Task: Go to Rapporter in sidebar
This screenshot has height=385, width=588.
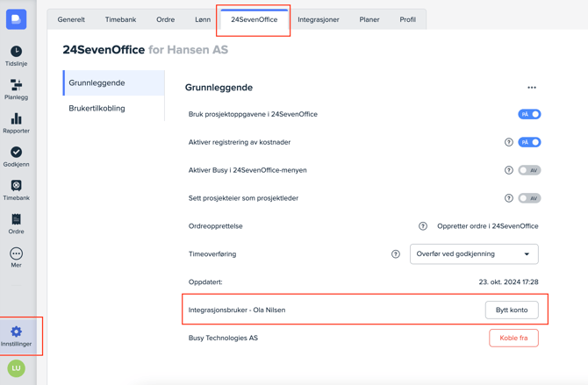Action: click(16, 123)
